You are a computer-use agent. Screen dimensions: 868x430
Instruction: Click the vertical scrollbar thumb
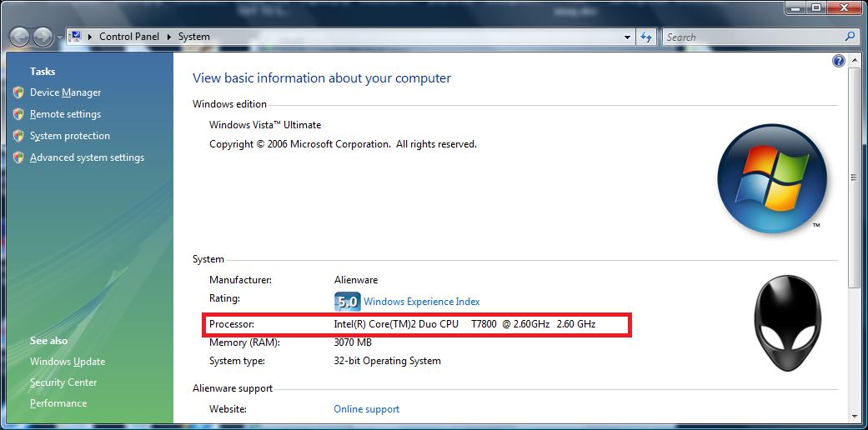coord(855,177)
